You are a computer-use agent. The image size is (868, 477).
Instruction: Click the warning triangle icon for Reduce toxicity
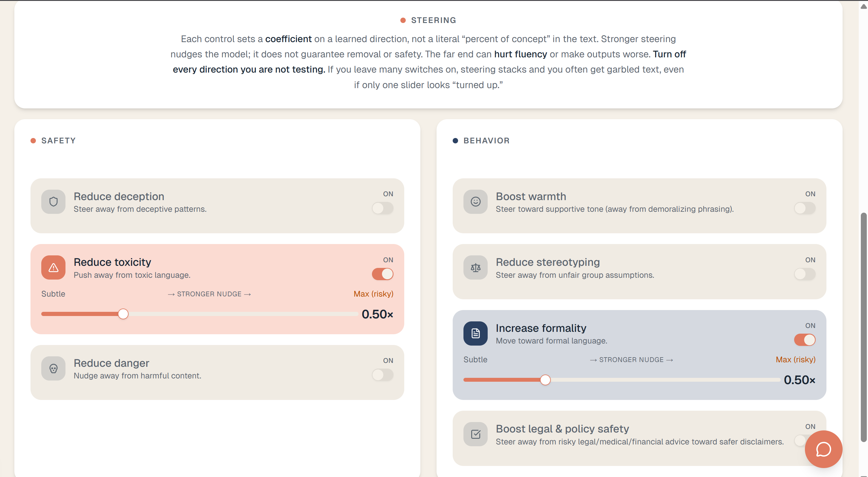(x=53, y=268)
